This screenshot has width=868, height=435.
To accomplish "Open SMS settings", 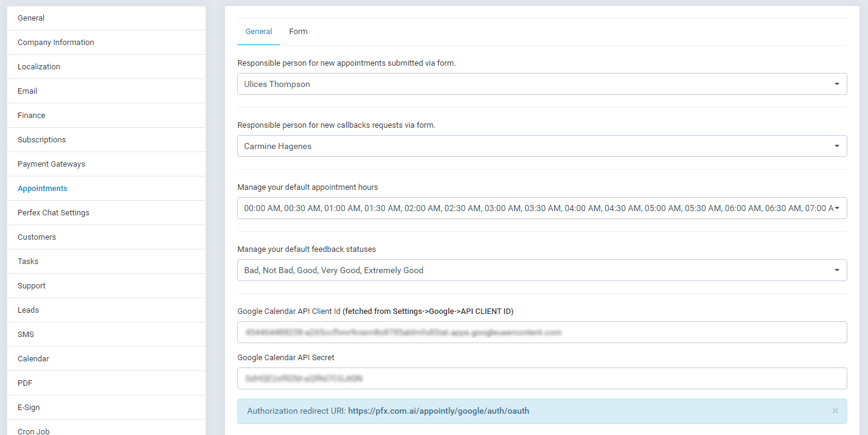I will [25, 334].
